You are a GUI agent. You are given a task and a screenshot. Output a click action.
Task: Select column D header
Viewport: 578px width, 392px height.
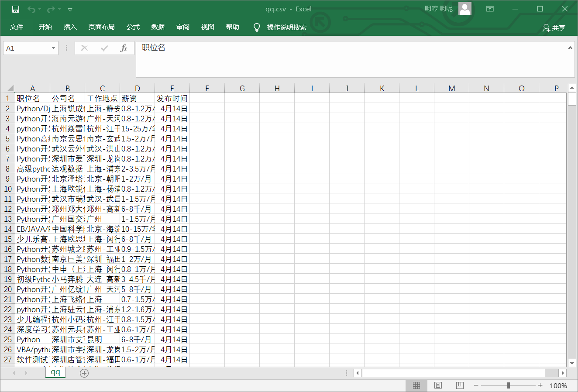[x=138, y=88]
